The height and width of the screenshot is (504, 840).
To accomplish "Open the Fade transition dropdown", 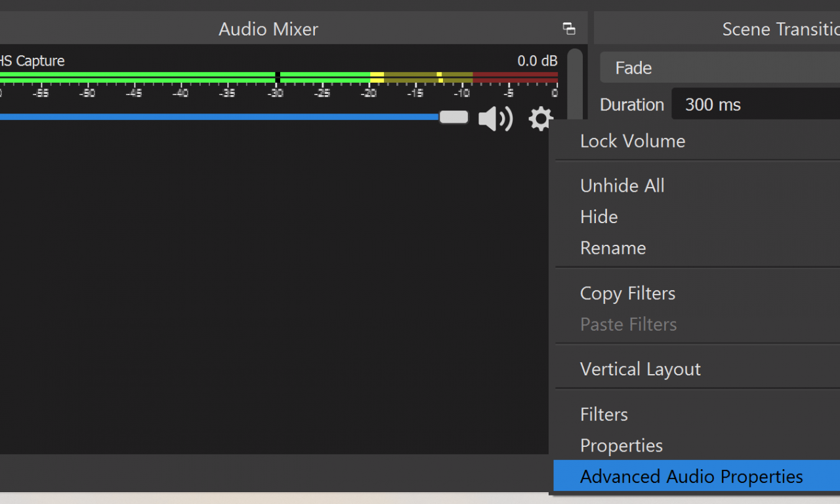I will pyautogui.click(x=719, y=68).
